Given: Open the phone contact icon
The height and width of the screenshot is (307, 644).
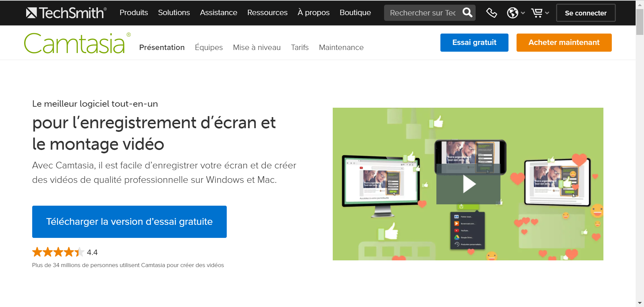Looking at the screenshot, I should [491, 13].
